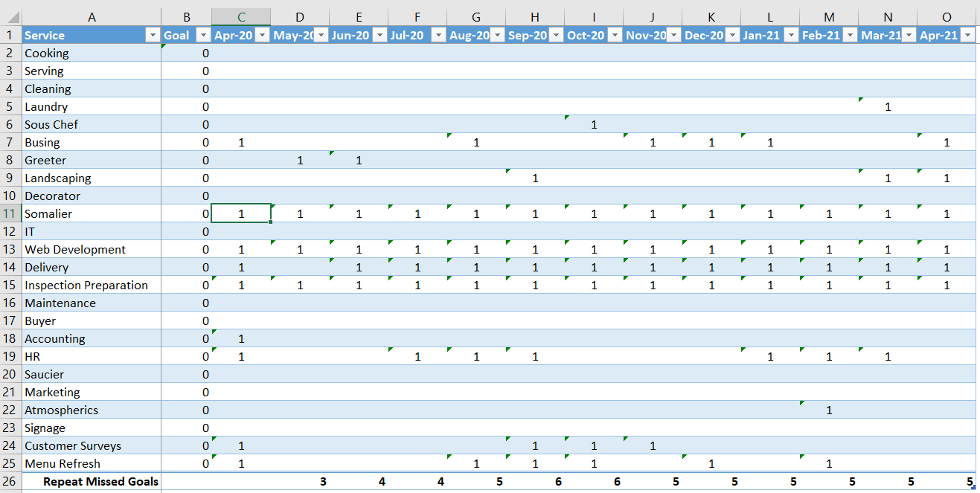This screenshot has width=980, height=493.
Task: Click Accounting's Apr-20 value cell
Action: tap(241, 338)
